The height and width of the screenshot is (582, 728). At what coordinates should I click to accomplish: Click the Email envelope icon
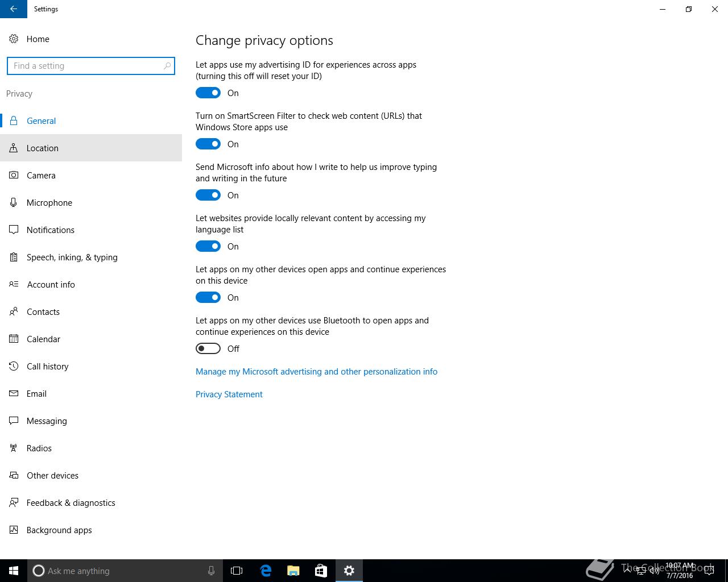pyautogui.click(x=14, y=393)
